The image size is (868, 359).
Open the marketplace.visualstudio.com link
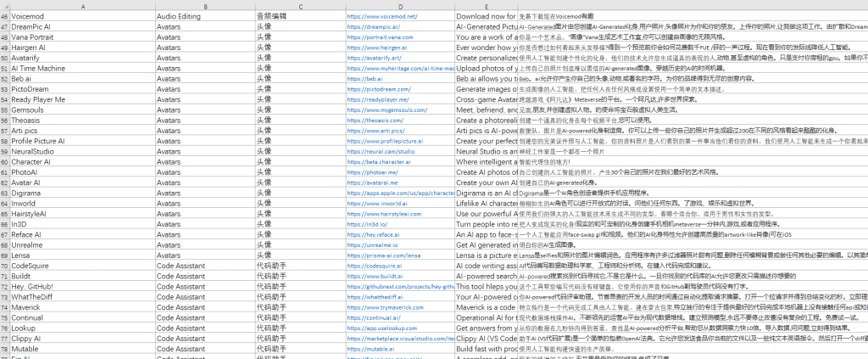pyautogui.click(x=401, y=338)
